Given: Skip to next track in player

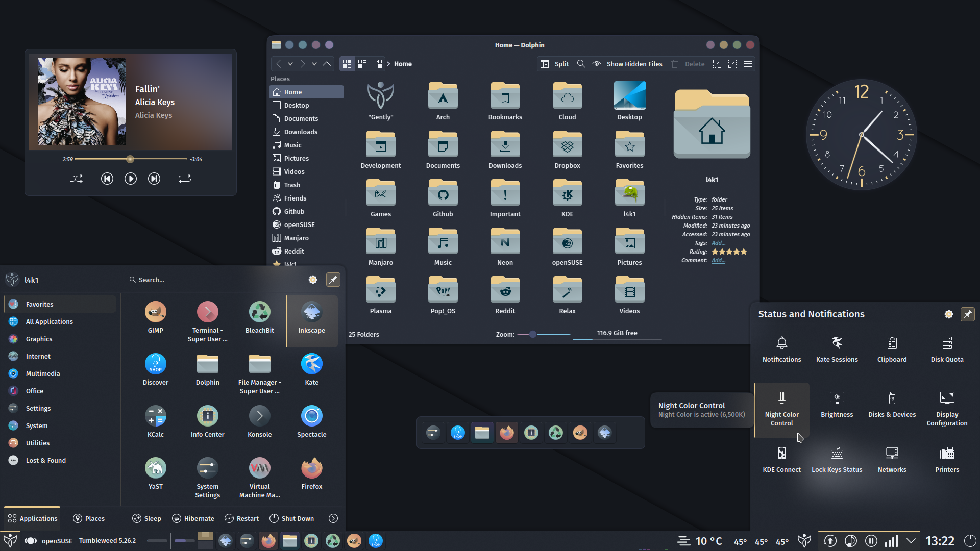Looking at the screenshot, I should (x=154, y=179).
